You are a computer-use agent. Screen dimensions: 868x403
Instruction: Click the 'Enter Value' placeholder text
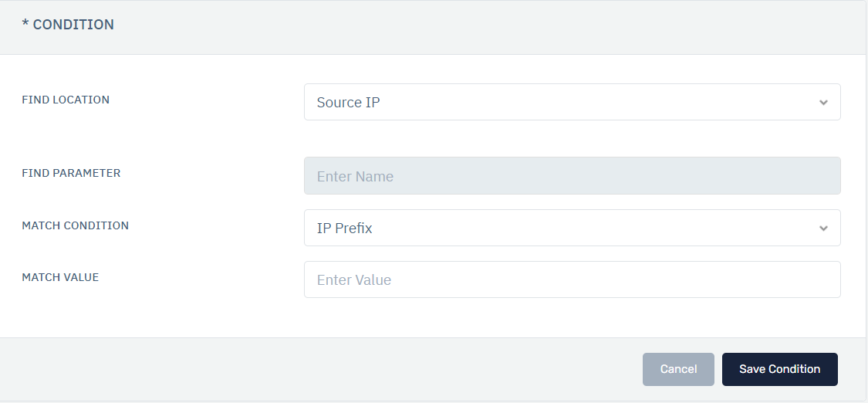[x=354, y=279]
